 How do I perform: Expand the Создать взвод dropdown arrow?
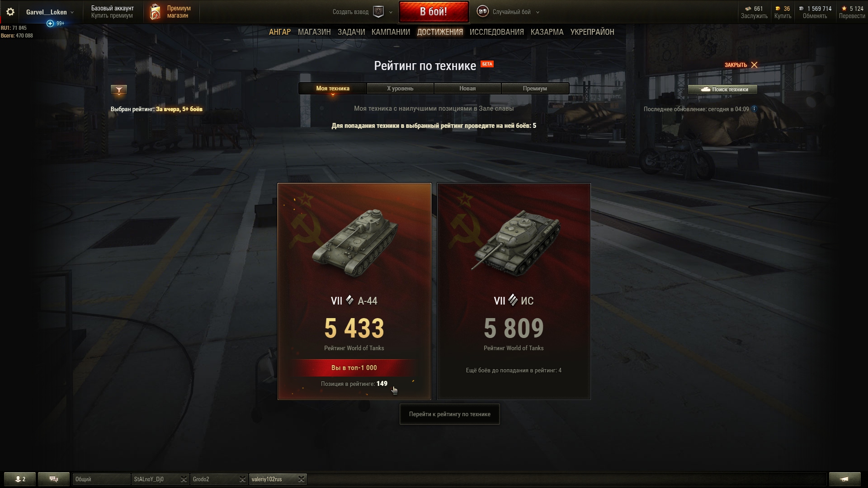(391, 12)
